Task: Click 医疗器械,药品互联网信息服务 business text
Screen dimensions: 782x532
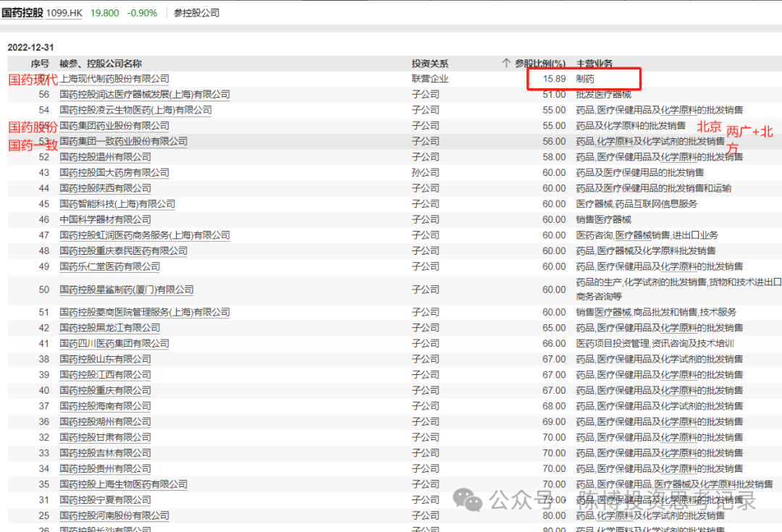Action: coord(636,204)
